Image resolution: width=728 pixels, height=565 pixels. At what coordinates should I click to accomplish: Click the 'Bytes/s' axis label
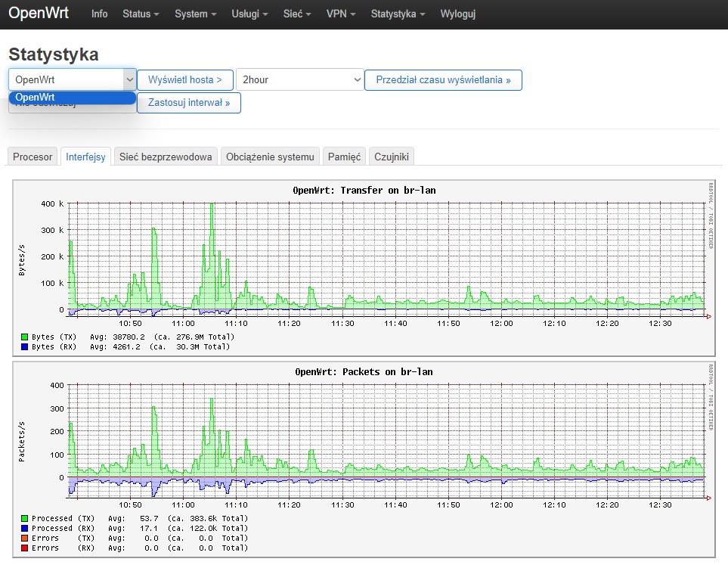[x=22, y=260]
